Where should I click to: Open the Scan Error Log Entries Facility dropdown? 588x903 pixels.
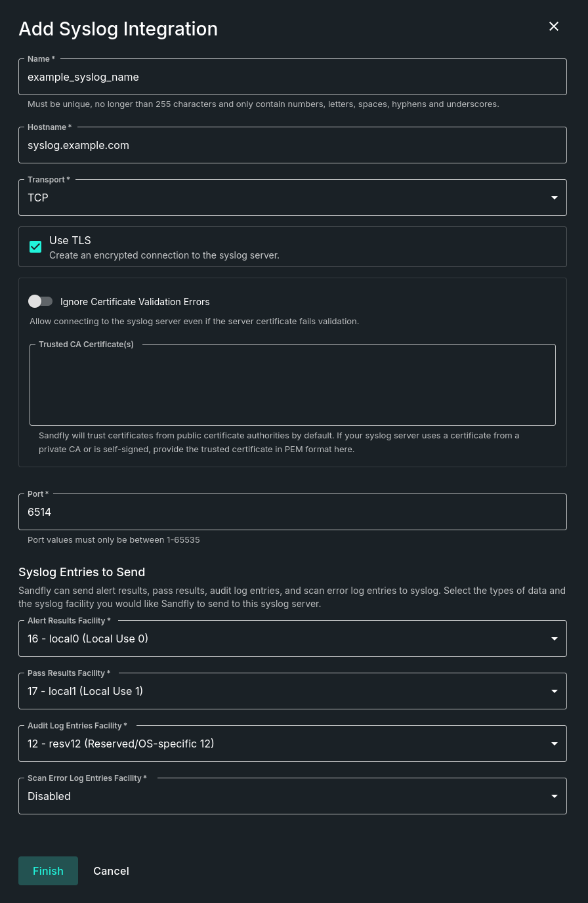(293, 796)
